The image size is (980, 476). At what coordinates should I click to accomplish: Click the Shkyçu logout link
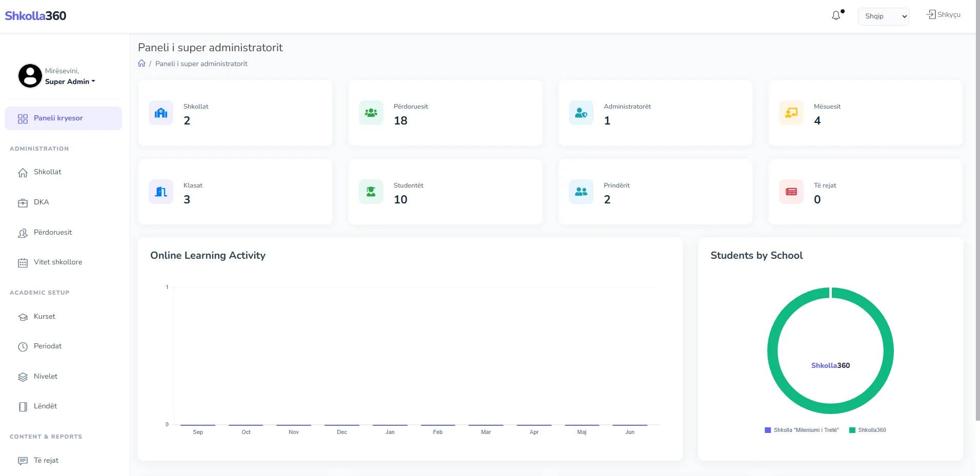(x=944, y=15)
